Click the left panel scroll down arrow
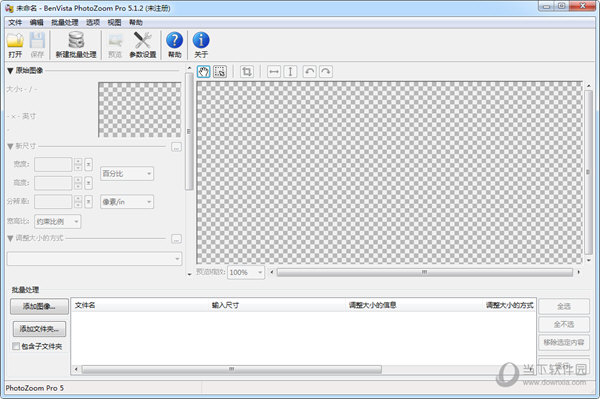The height and width of the screenshot is (399, 600). (x=189, y=274)
